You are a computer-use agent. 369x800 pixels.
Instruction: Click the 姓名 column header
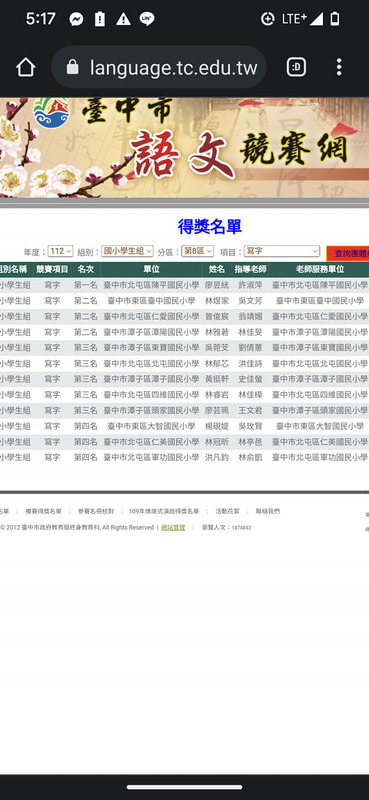(x=217, y=269)
